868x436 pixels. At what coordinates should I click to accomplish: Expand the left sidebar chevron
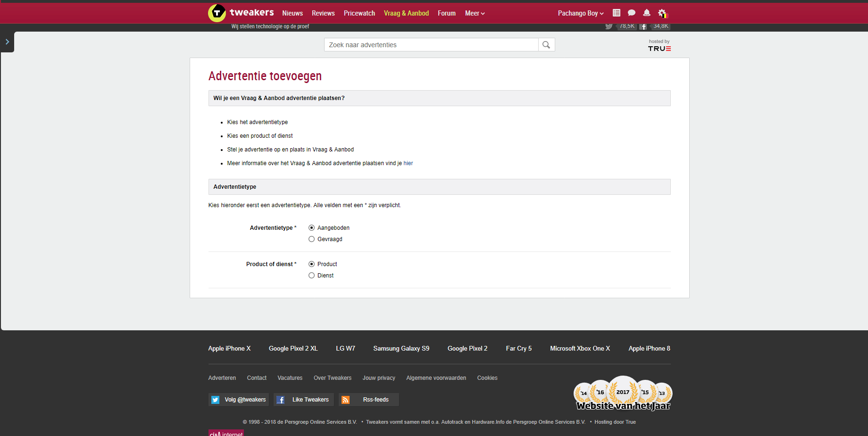7,42
